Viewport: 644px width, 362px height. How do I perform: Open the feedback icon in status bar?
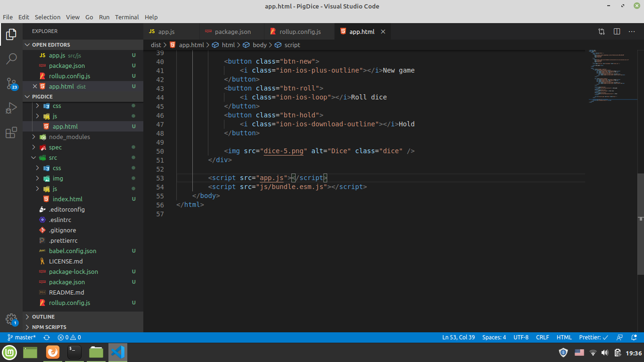(620, 337)
